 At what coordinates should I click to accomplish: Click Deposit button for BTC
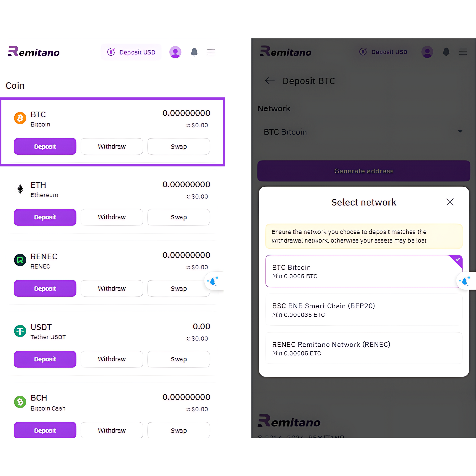pos(45,146)
